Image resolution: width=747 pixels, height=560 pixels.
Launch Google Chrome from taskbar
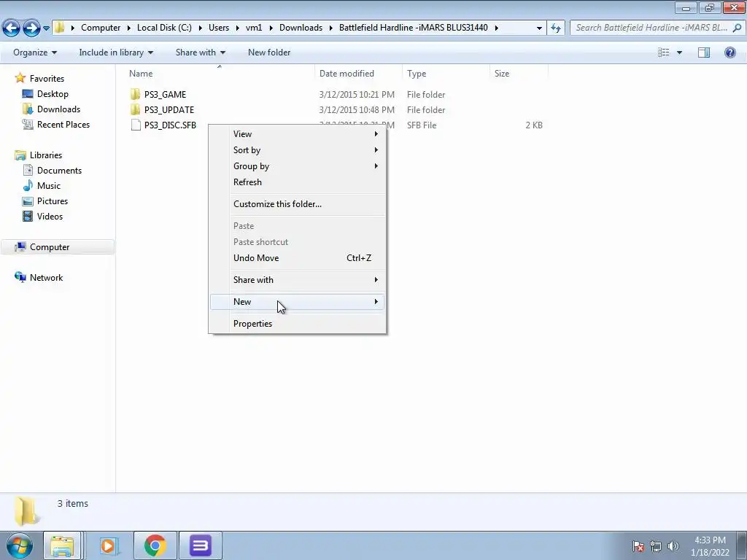155,545
